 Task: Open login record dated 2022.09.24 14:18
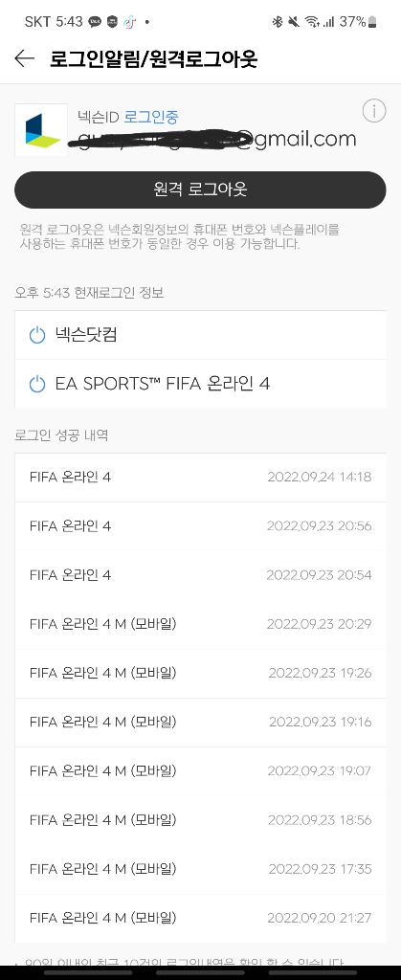pos(200,478)
